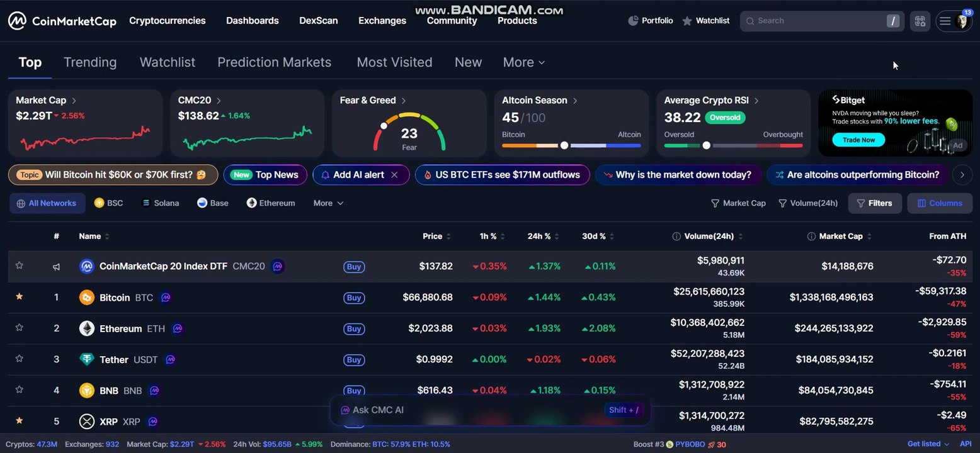Click the AI insight icon next to ETH
The height and width of the screenshot is (453, 980).
(178, 328)
